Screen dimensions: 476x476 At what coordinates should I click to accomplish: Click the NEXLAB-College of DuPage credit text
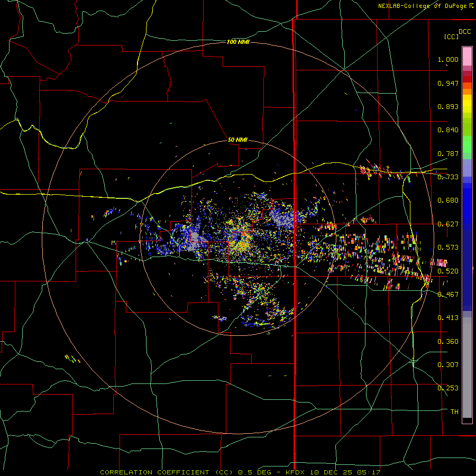click(x=422, y=6)
